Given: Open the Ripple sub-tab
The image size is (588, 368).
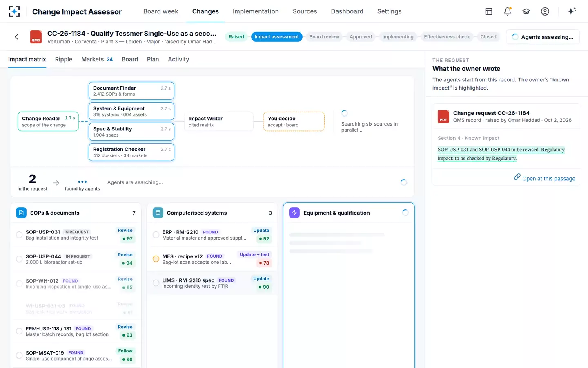Looking at the screenshot, I should pos(64,59).
